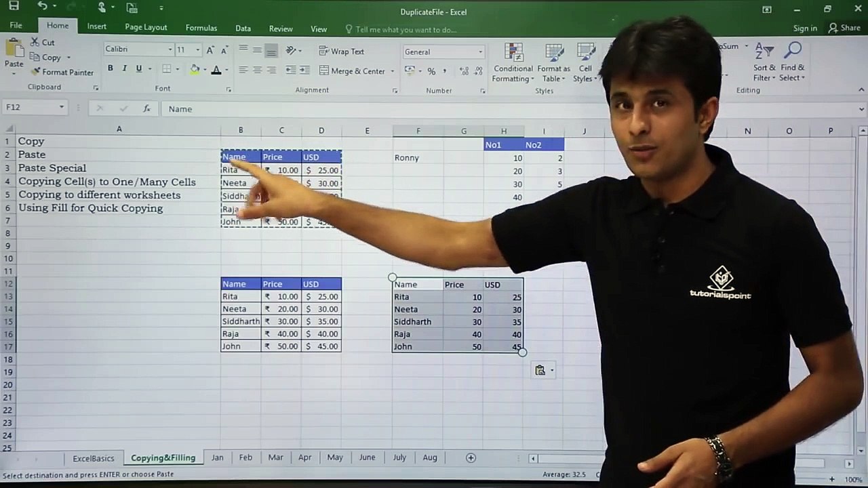Decrease font size with the small A icon
The image size is (868, 488).
[223, 49]
